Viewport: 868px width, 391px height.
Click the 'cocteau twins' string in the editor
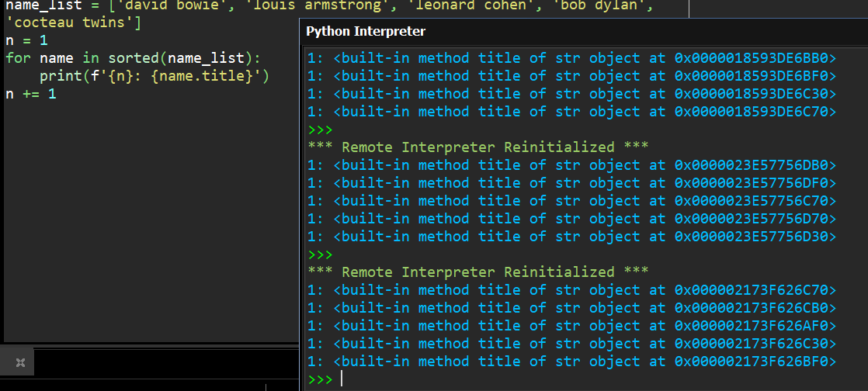click(x=70, y=23)
